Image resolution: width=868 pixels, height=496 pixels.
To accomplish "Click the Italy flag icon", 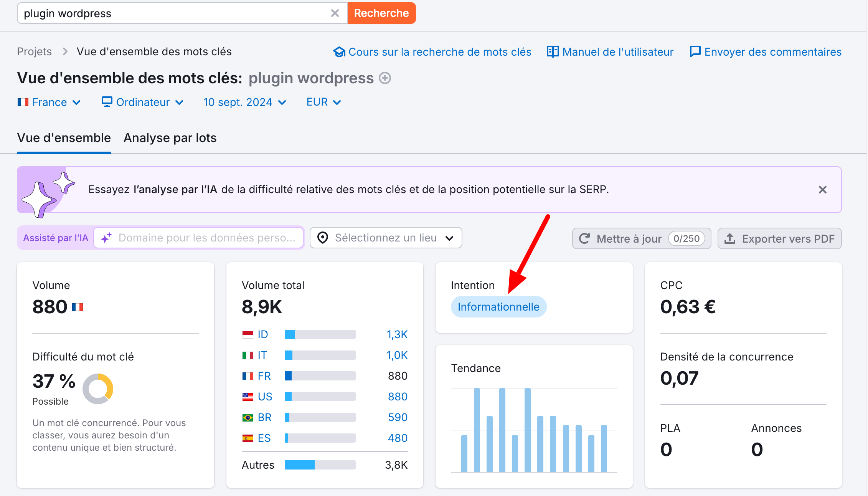I will [248, 355].
